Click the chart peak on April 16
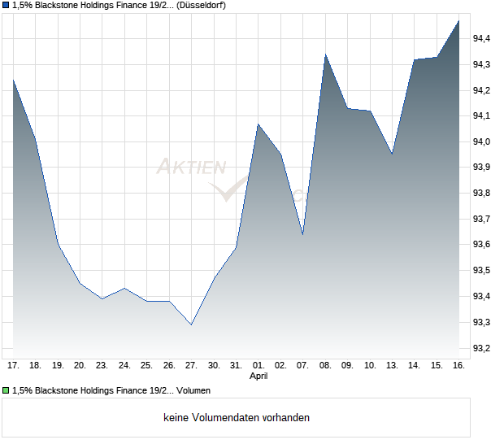The image size is (504, 444). [458, 21]
